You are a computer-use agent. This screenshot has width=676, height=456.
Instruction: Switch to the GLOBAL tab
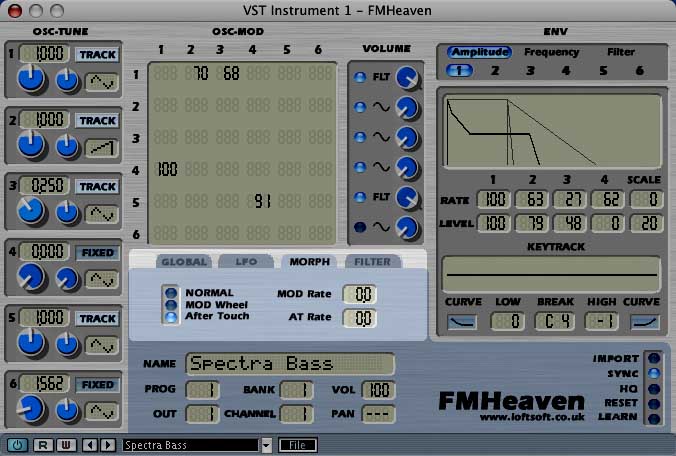point(184,262)
